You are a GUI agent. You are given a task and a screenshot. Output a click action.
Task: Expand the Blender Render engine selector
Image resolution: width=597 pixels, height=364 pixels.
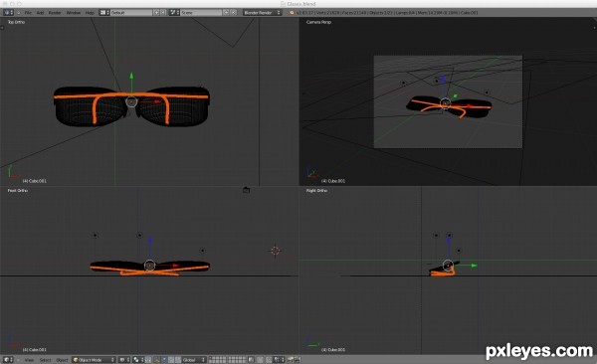[x=263, y=13]
